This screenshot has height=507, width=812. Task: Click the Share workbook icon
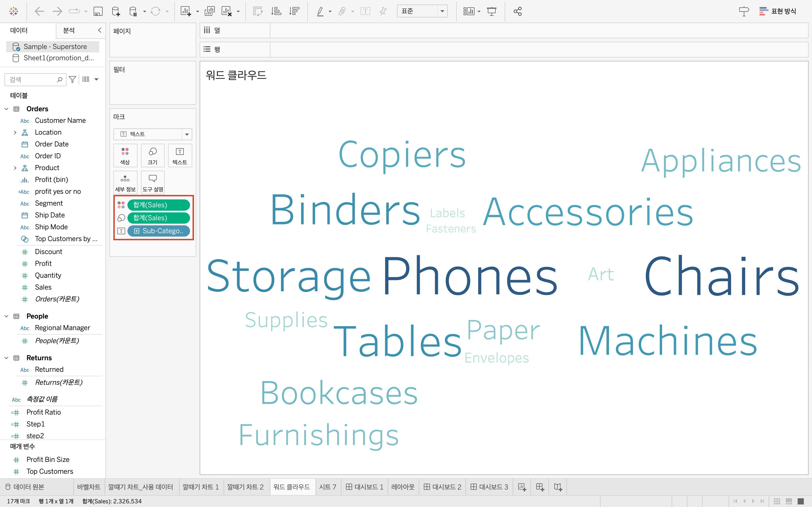point(517,11)
